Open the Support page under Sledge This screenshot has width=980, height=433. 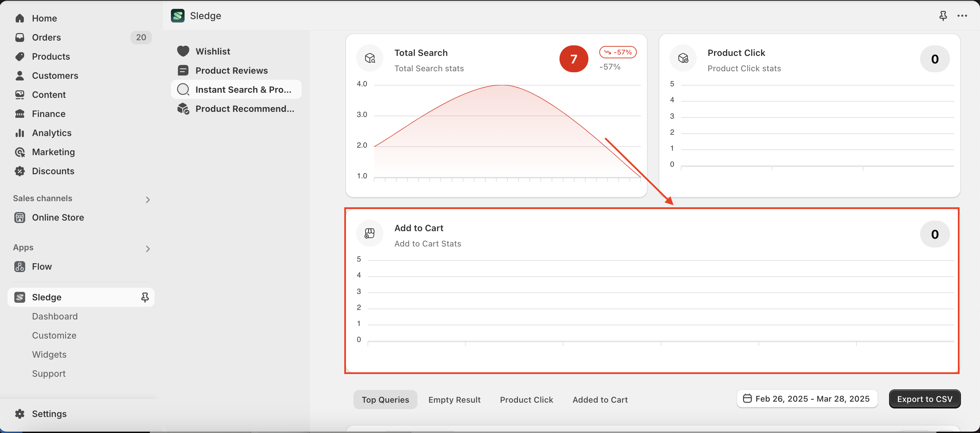tap(49, 374)
